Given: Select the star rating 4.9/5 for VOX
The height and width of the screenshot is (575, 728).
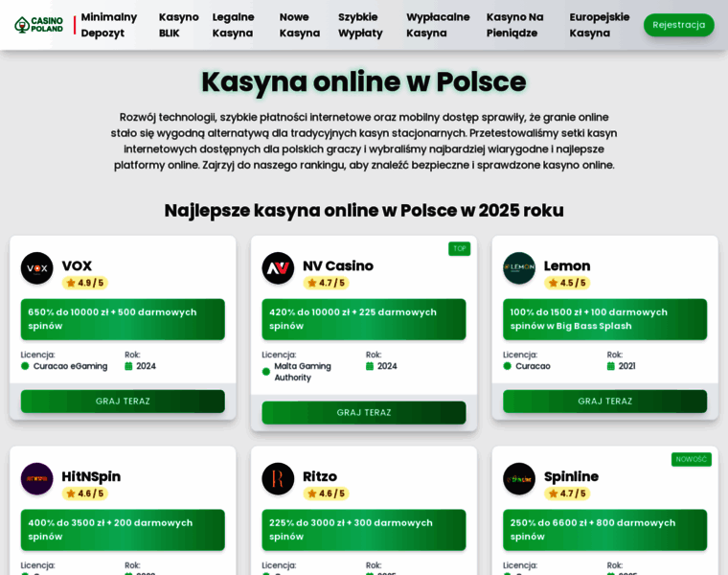Looking at the screenshot, I should pyautogui.click(x=85, y=283).
